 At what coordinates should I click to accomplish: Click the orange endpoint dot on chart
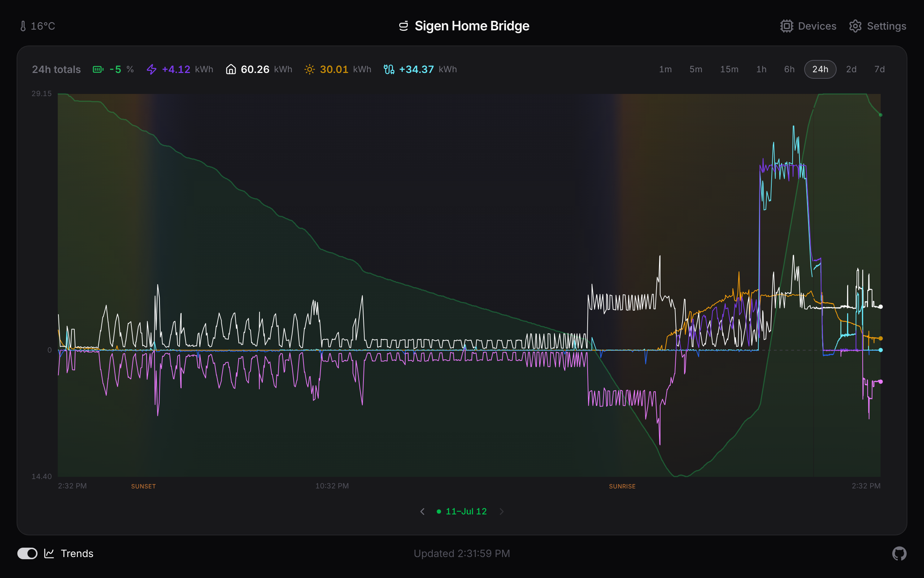tap(880, 338)
